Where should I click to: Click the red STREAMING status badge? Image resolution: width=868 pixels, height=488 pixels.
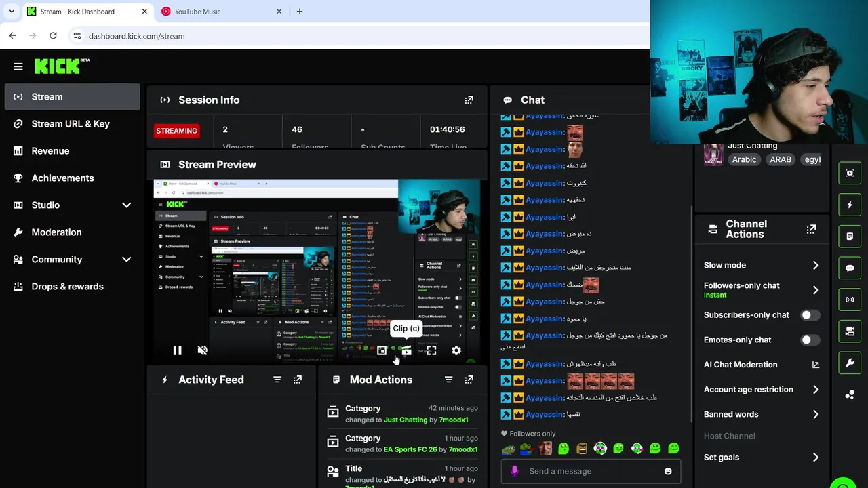point(176,131)
